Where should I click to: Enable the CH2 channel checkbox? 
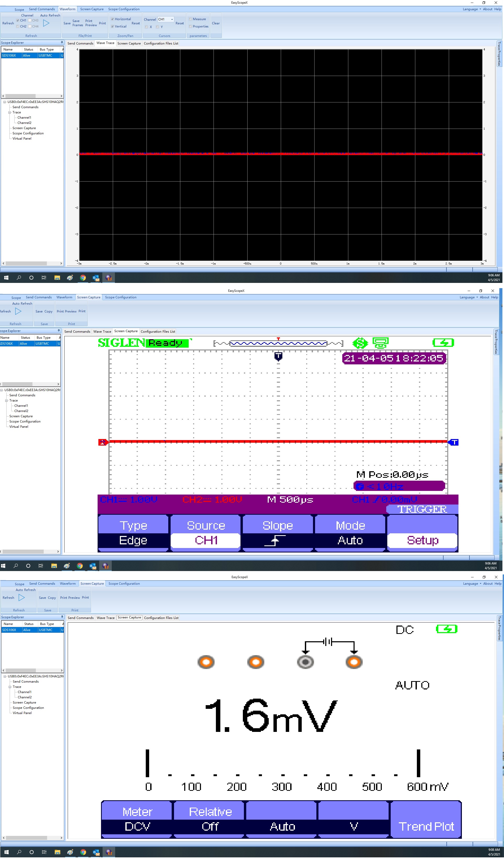click(18, 26)
